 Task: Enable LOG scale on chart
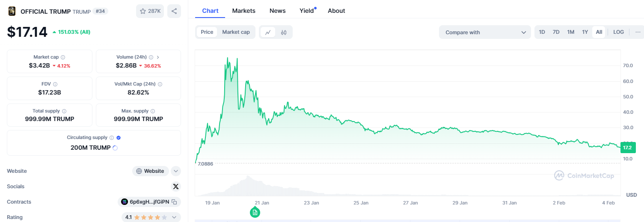click(x=618, y=32)
